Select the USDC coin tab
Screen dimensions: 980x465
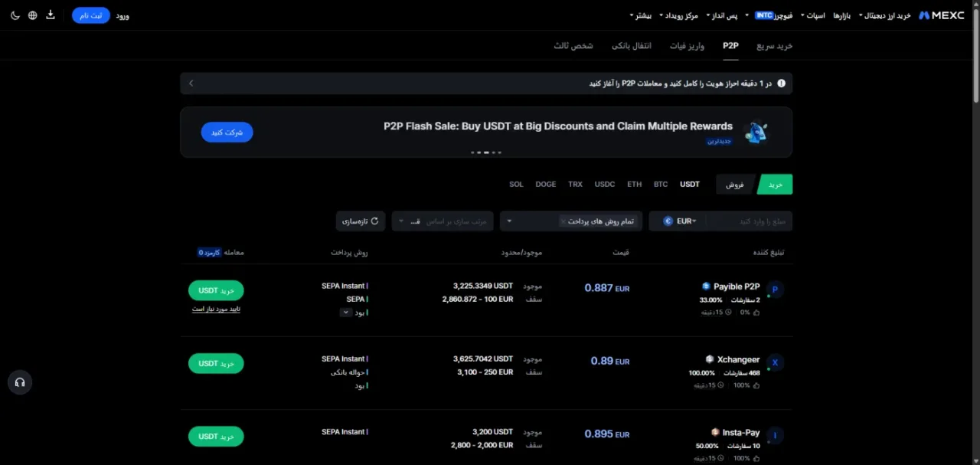[x=605, y=185]
